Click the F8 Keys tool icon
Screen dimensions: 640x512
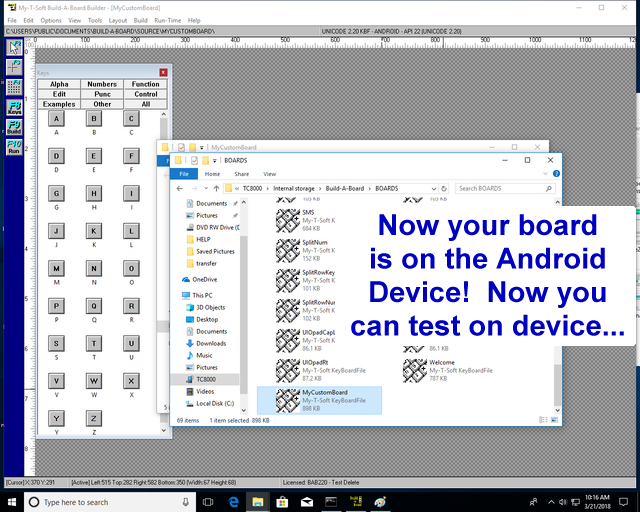point(14,106)
